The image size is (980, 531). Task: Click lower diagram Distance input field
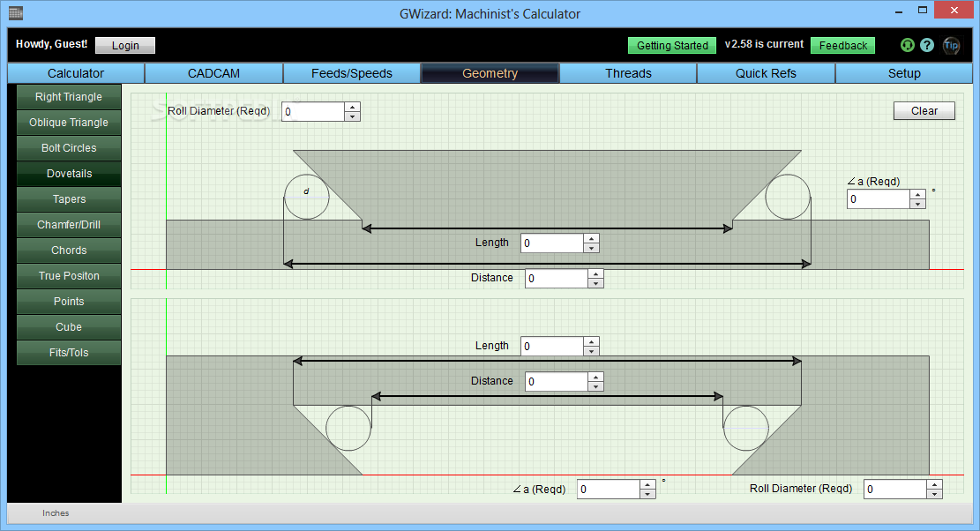pyautogui.click(x=557, y=382)
